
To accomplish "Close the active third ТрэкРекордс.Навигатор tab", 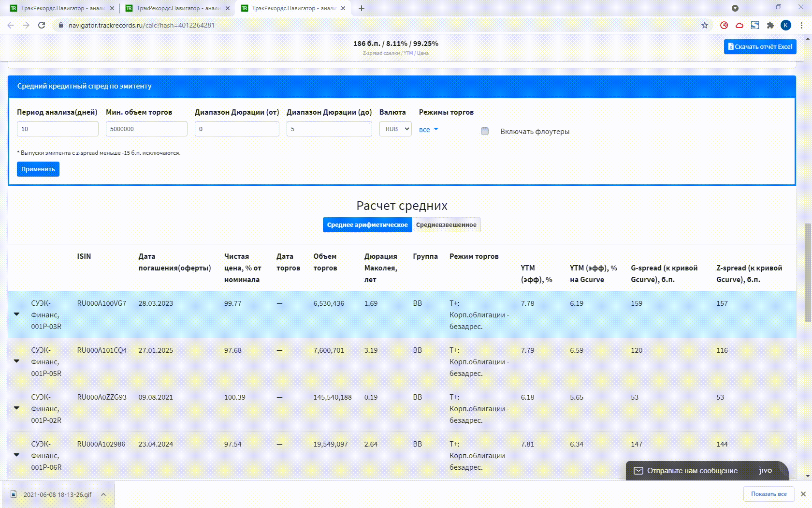I will coord(343,8).
